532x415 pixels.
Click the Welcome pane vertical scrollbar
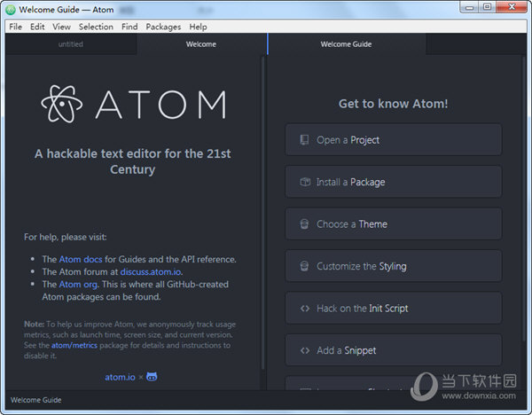coord(262,213)
